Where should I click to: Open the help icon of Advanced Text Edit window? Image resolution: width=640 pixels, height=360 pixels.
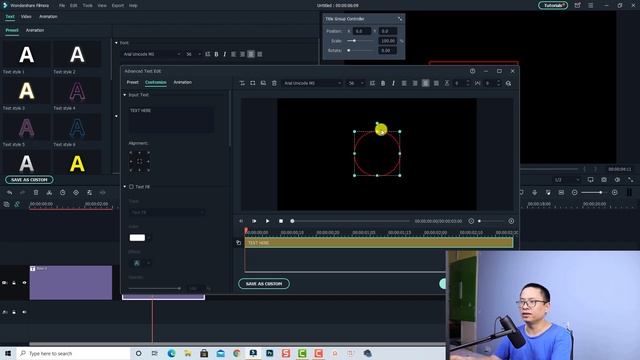pyautogui.click(x=472, y=71)
